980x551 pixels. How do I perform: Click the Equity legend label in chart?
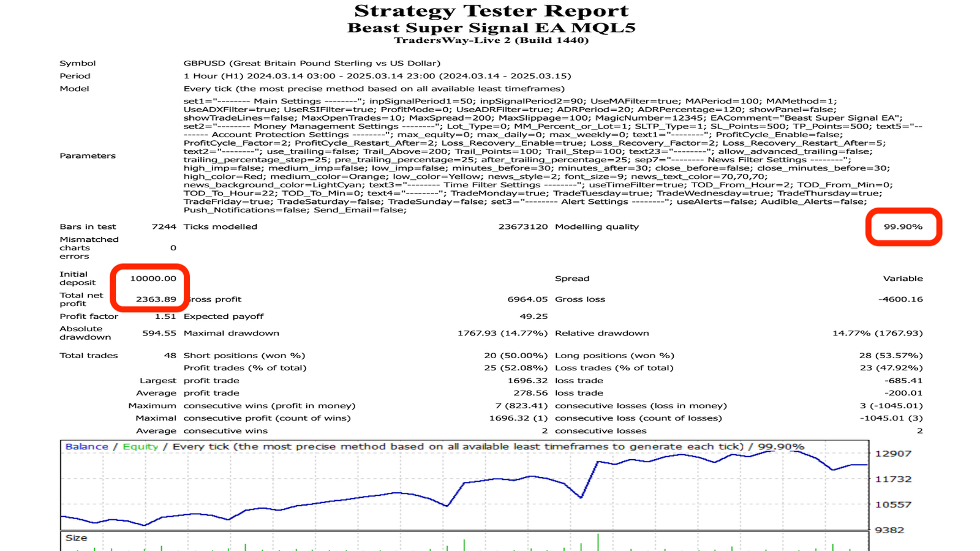(x=140, y=447)
